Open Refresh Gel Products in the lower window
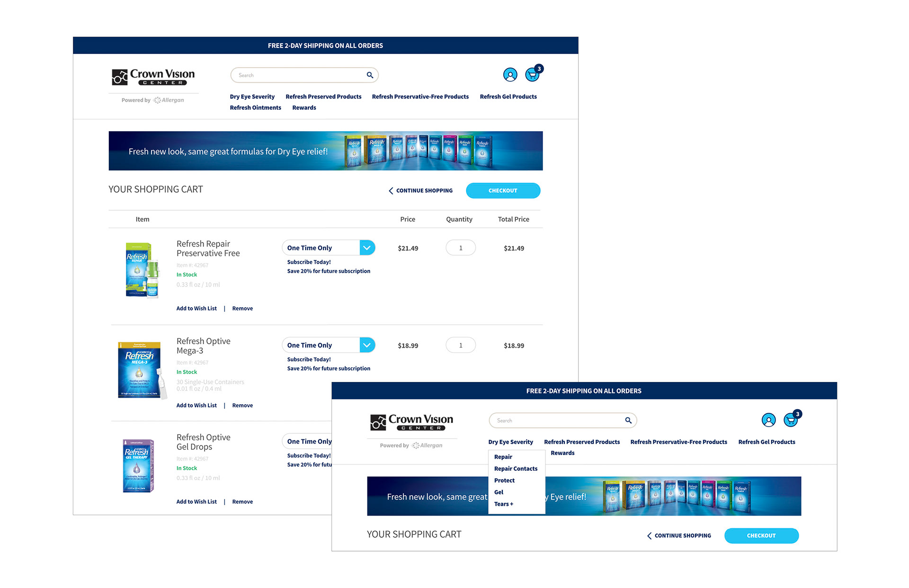The image size is (909, 588). (x=766, y=442)
